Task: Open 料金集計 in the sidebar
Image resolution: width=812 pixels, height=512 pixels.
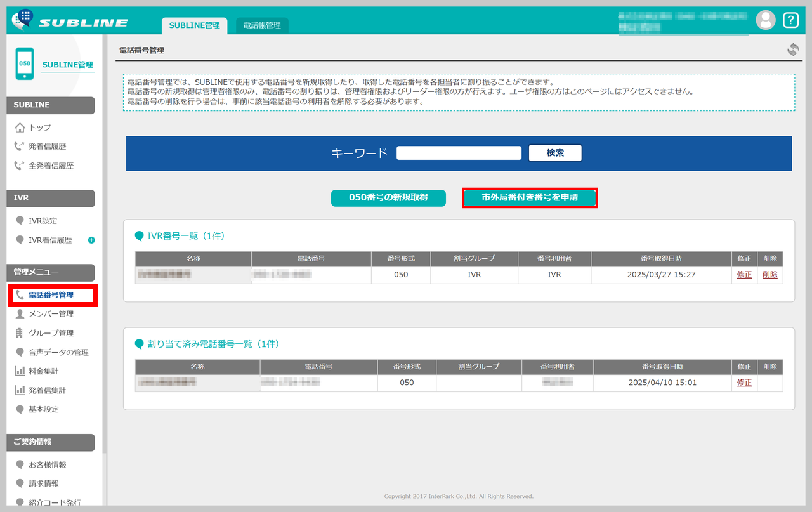Action: [x=43, y=371]
